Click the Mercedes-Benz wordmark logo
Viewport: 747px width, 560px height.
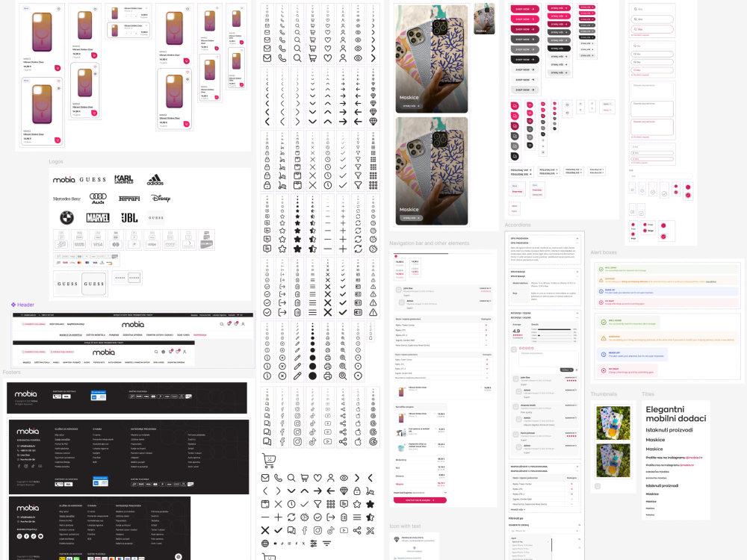pyautogui.click(x=66, y=199)
